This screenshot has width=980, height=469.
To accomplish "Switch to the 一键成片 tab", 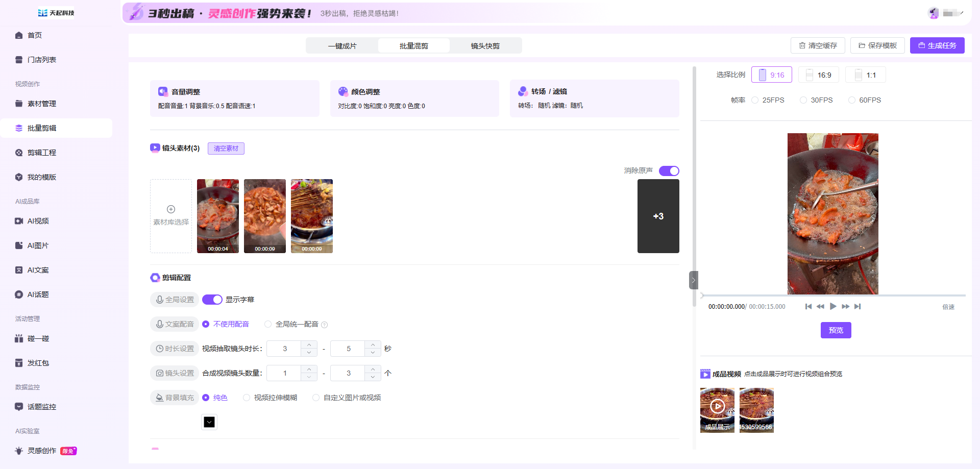I will coord(342,46).
